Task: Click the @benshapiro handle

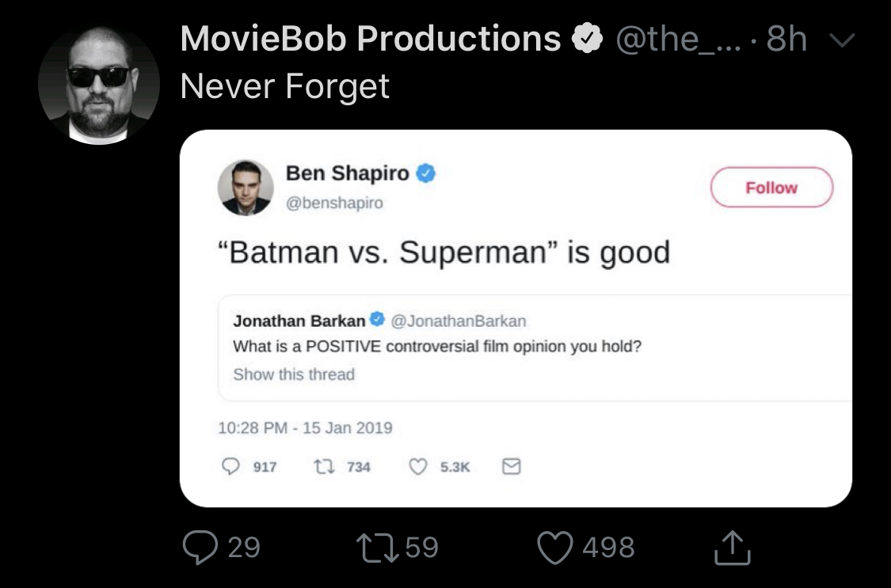Action: (x=334, y=203)
